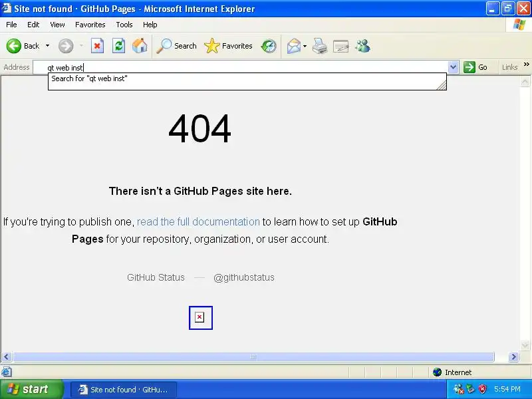Open the 'read the full documentation' link
This screenshot has height=399, width=532.
pyautogui.click(x=198, y=222)
